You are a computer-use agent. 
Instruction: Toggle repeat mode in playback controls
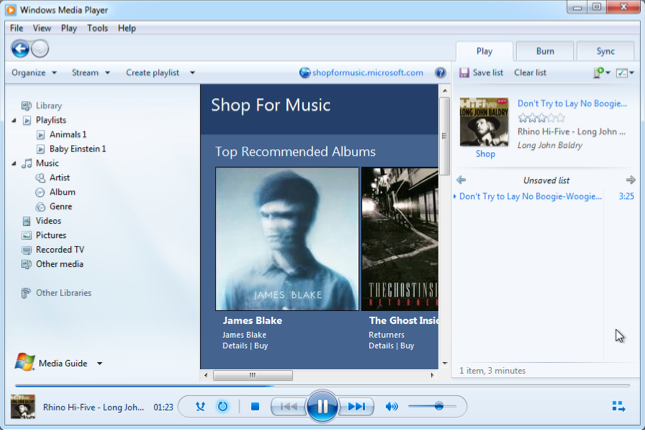(223, 407)
